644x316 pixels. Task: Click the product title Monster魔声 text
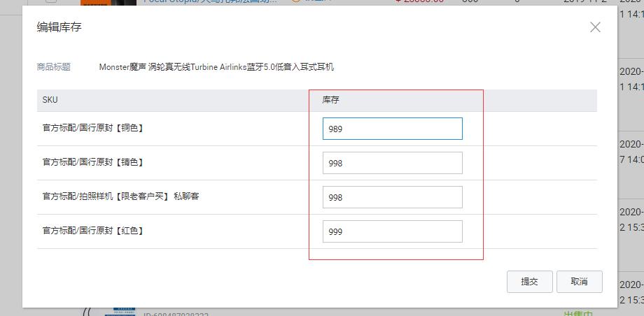coord(216,67)
